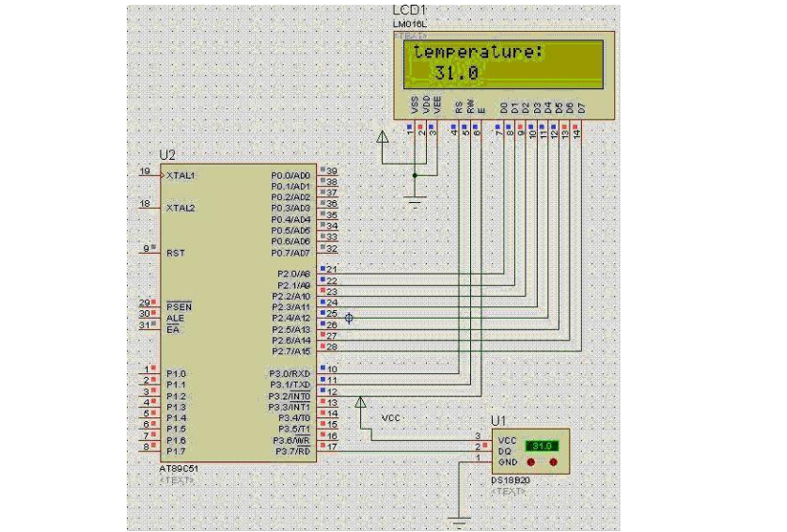The height and width of the screenshot is (532, 787).
Task: Click the ground symbol below the DS18B20
Action: pyautogui.click(x=459, y=523)
